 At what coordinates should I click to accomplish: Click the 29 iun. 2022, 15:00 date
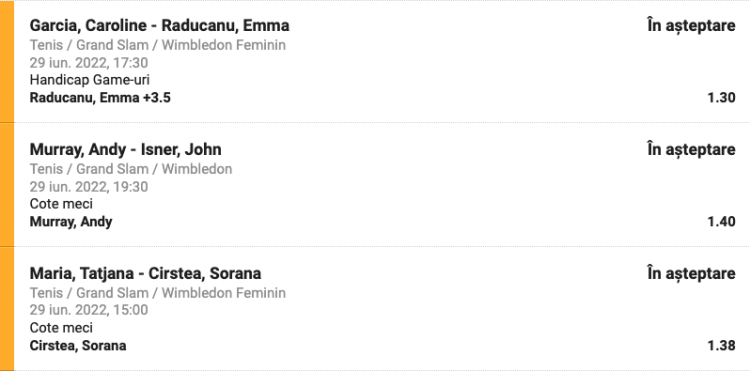point(88,310)
